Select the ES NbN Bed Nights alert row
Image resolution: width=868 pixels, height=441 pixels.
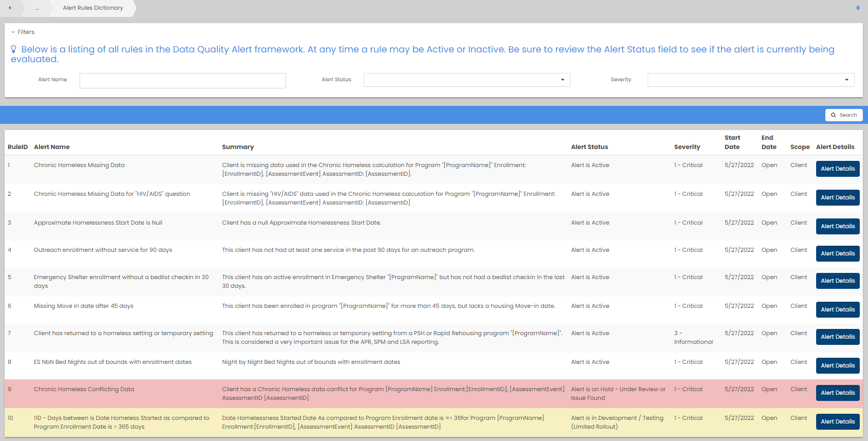tap(112, 362)
